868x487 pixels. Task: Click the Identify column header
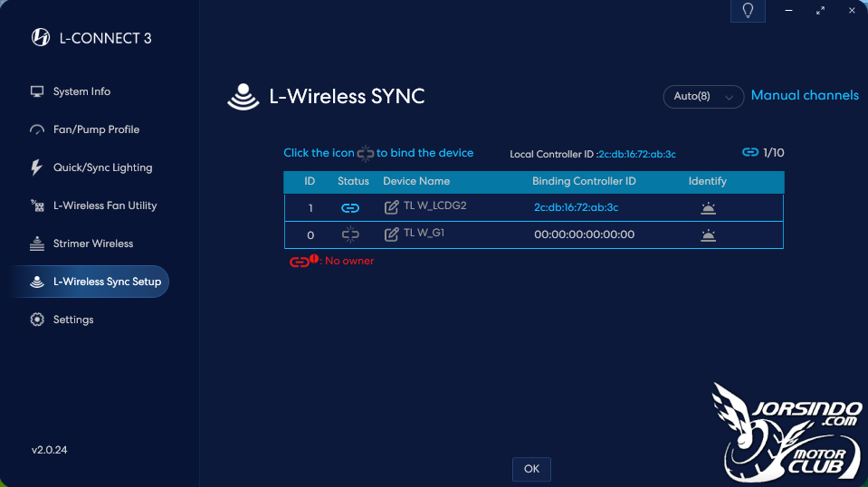click(x=708, y=182)
